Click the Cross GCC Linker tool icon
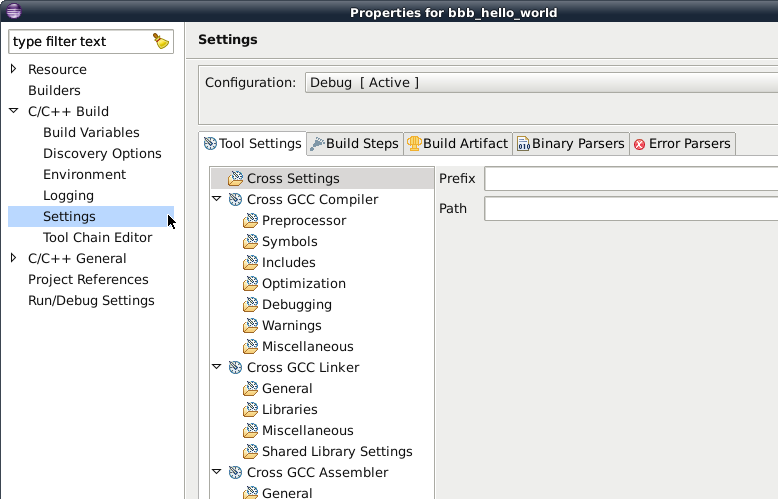778x499 pixels. click(x=235, y=368)
